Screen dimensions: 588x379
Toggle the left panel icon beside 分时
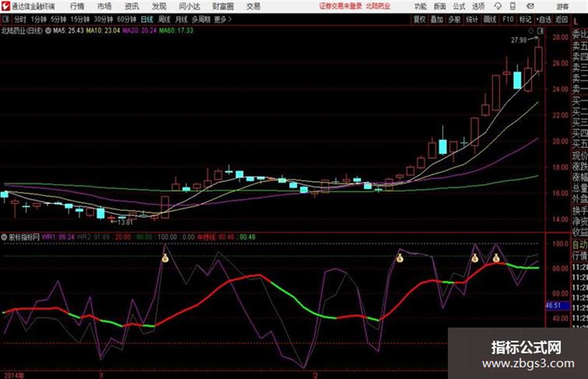[x=6, y=19]
